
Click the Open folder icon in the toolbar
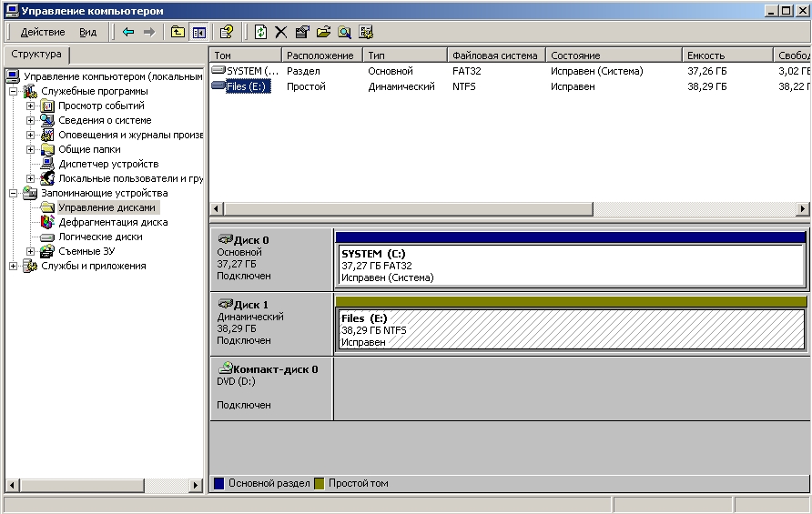click(x=323, y=32)
